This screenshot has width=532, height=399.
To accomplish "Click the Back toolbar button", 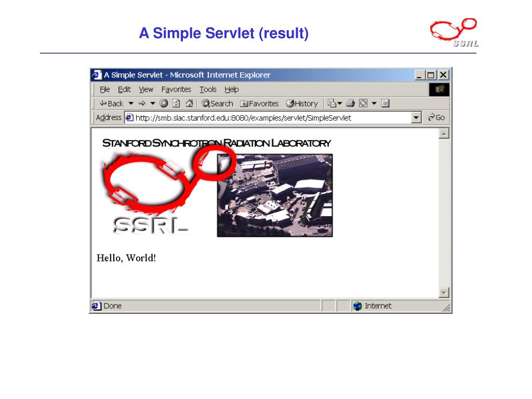I will pyautogui.click(x=111, y=103).
